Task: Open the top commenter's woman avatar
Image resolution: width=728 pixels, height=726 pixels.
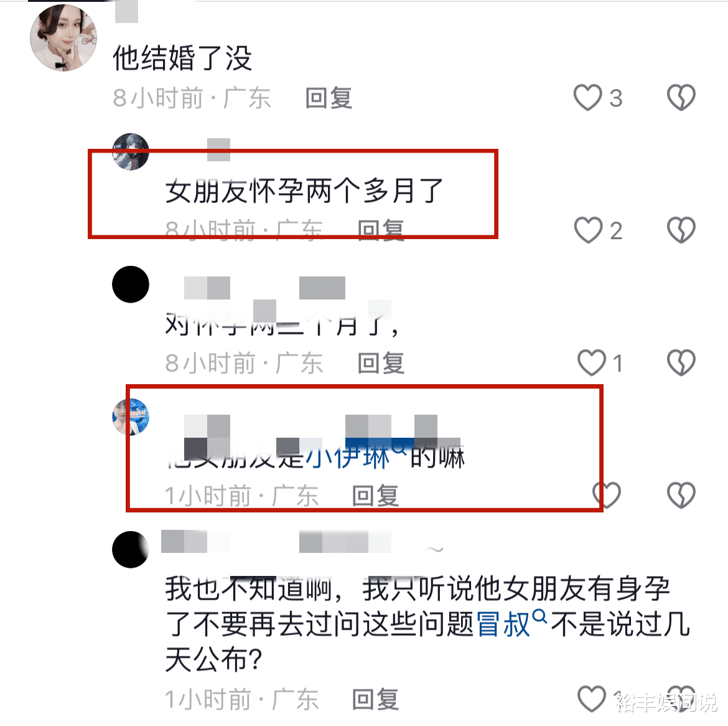Action: point(63,38)
